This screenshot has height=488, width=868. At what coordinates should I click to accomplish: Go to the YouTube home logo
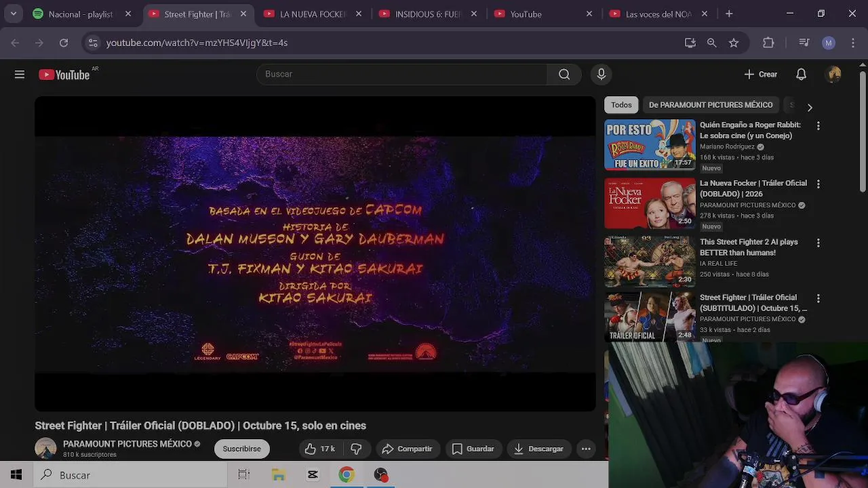click(x=64, y=75)
